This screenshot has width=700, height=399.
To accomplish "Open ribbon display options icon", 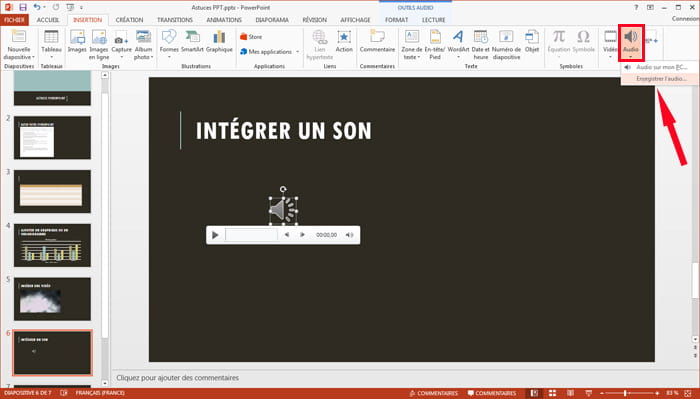I will click(x=650, y=8).
